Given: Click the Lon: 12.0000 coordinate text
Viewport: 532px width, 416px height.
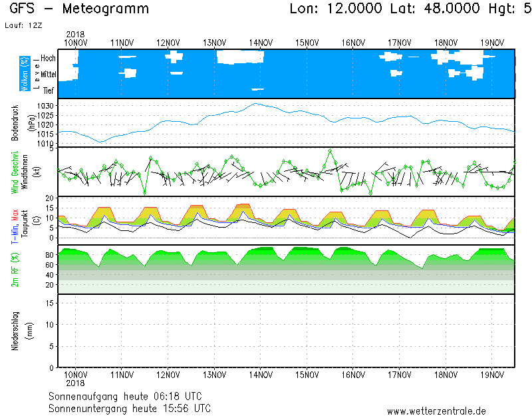Looking at the screenshot, I should click(336, 9).
